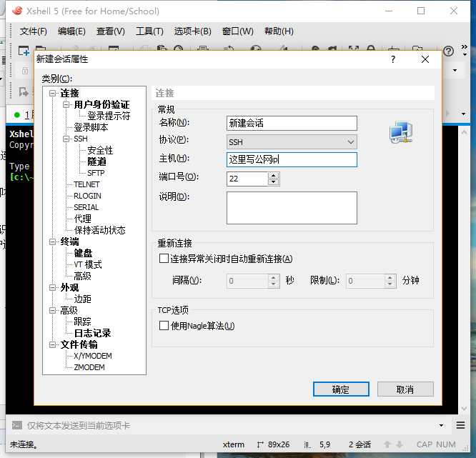Open the 帮助(H) menu

tap(279, 31)
